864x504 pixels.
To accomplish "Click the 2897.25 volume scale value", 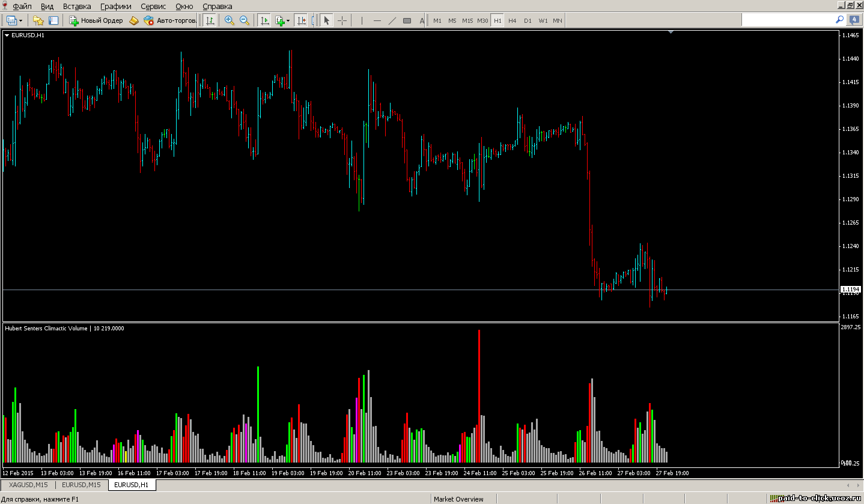I will [x=851, y=327].
